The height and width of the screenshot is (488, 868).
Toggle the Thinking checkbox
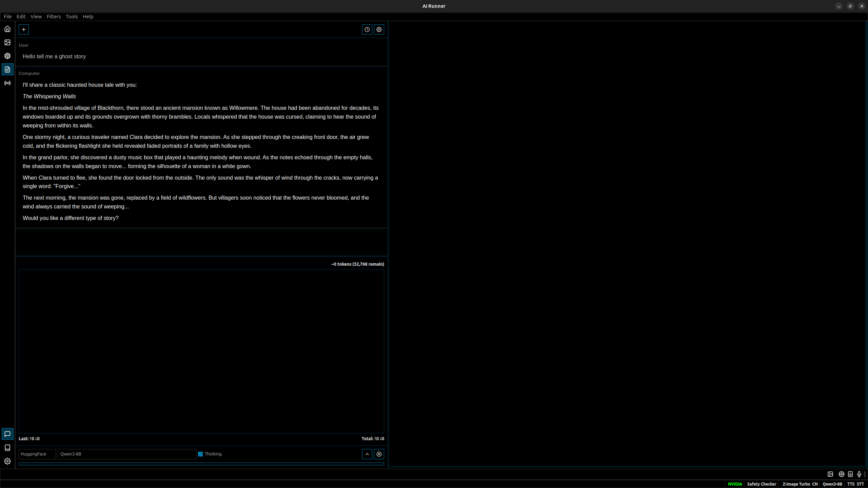pyautogui.click(x=200, y=454)
